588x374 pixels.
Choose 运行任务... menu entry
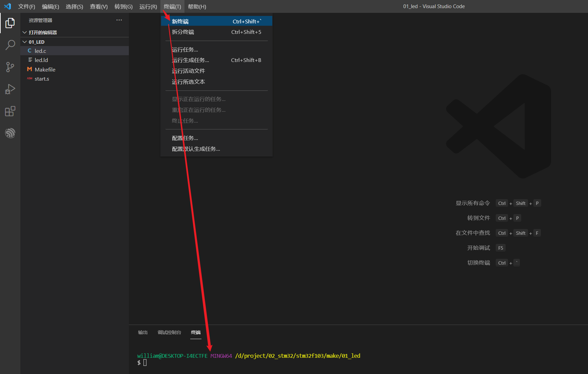216,49
